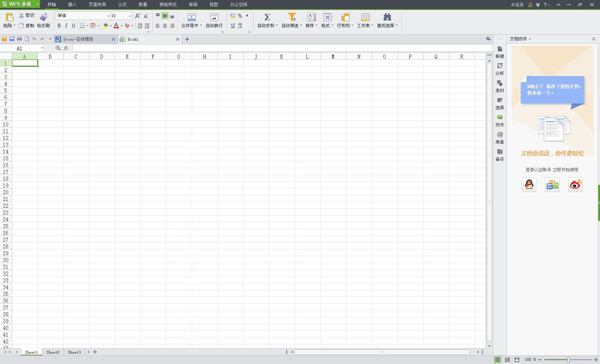600x364 pixels.
Task: Click the 自动筛选 funnel icon
Action: (x=292, y=17)
